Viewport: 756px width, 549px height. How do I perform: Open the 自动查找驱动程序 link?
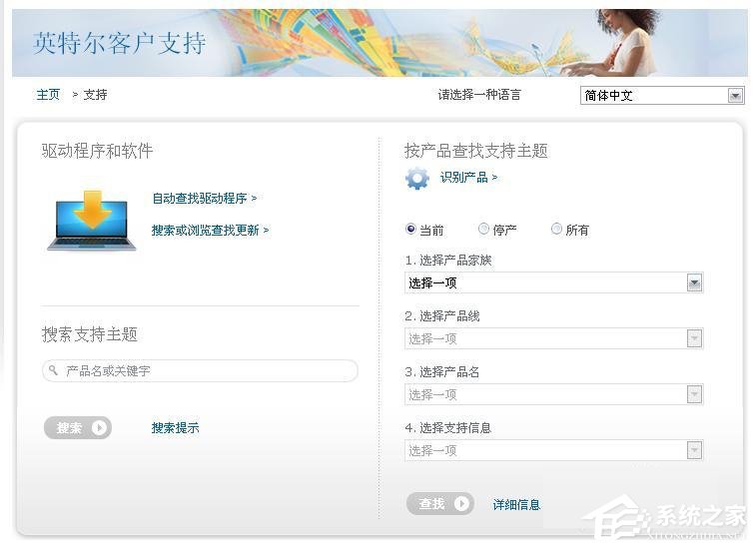204,198
